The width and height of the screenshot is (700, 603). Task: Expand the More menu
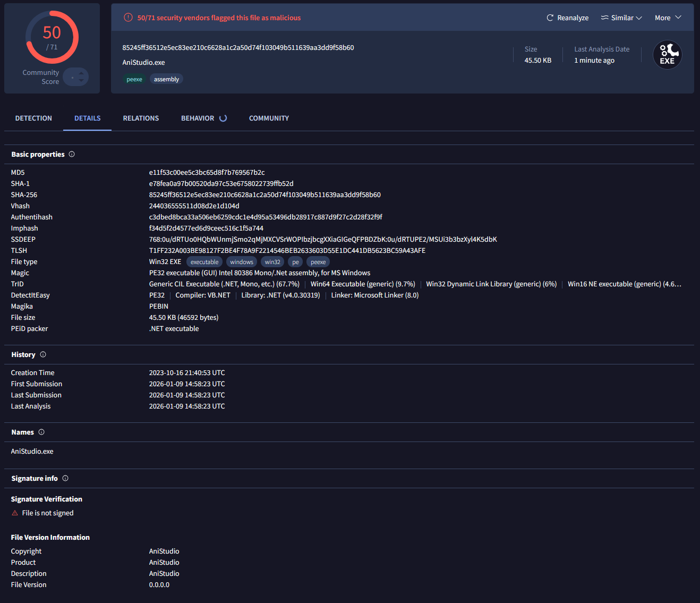point(668,18)
